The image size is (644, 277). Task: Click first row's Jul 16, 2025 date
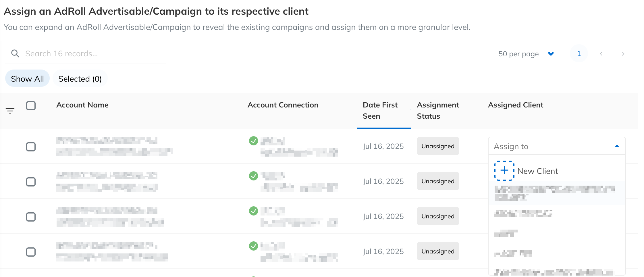pos(383,146)
